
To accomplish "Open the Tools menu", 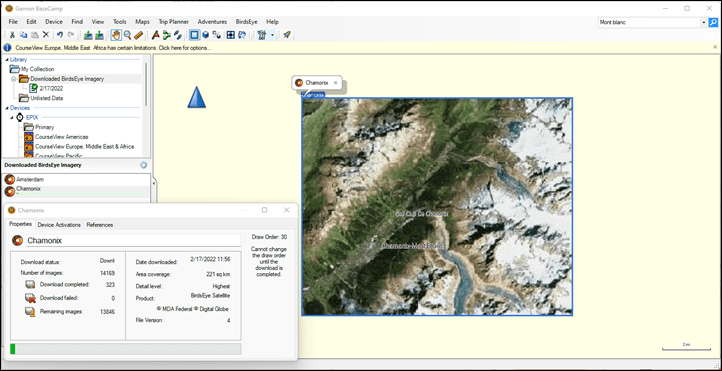I will tap(120, 22).
